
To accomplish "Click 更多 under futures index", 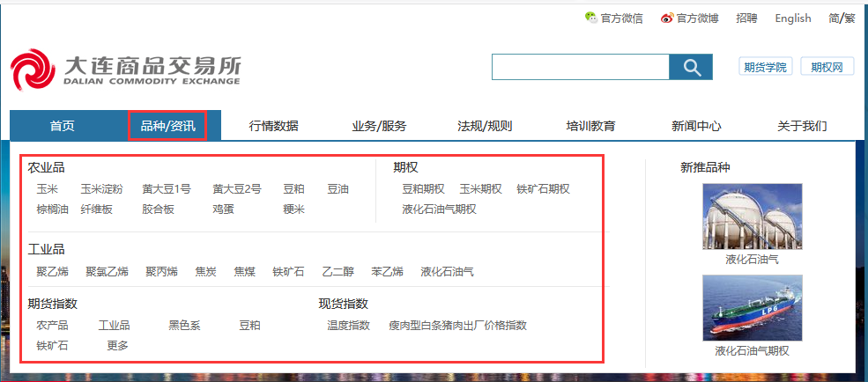I will (118, 345).
